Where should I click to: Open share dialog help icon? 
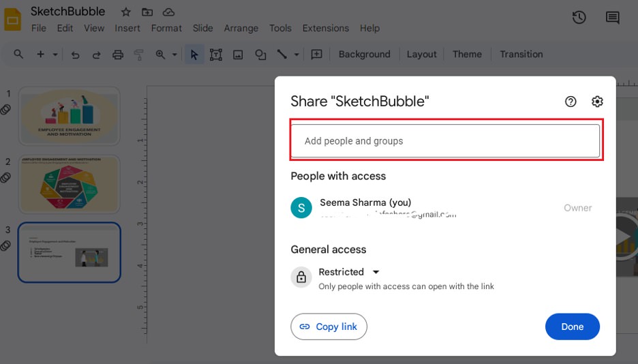pos(571,102)
